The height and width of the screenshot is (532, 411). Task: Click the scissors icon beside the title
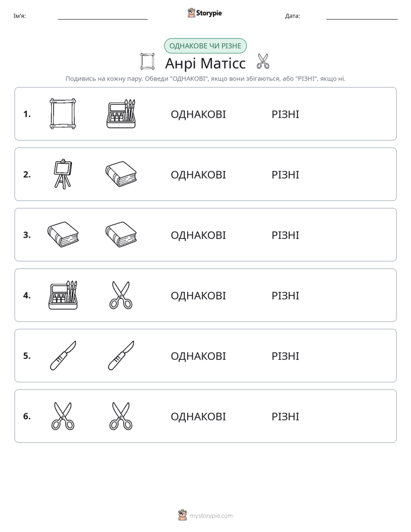click(263, 62)
